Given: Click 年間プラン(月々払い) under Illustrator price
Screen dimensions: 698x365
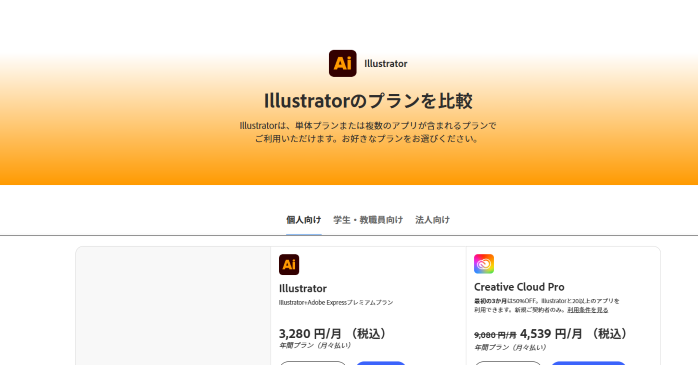Looking at the screenshot, I should coord(315,345).
